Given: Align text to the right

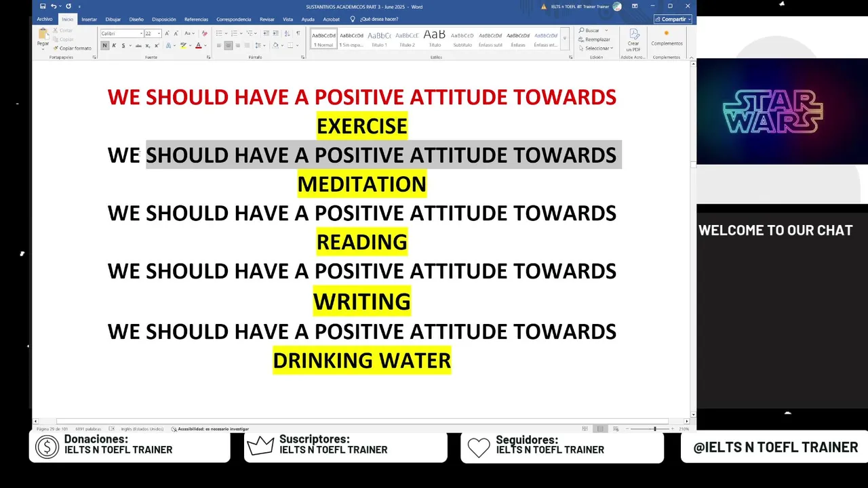Looking at the screenshot, I should tap(238, 45).
